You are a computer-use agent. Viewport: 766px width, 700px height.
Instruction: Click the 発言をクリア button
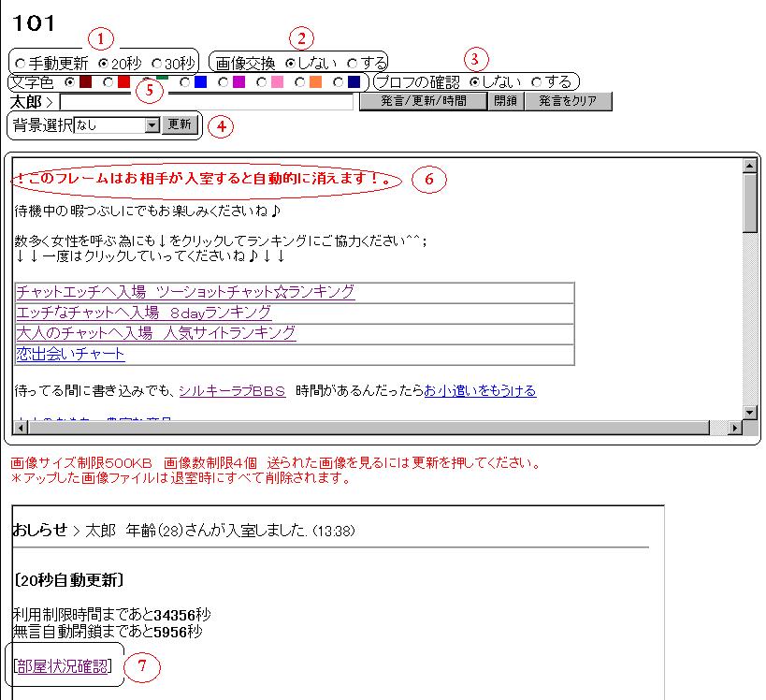click(x=567, y=101)
